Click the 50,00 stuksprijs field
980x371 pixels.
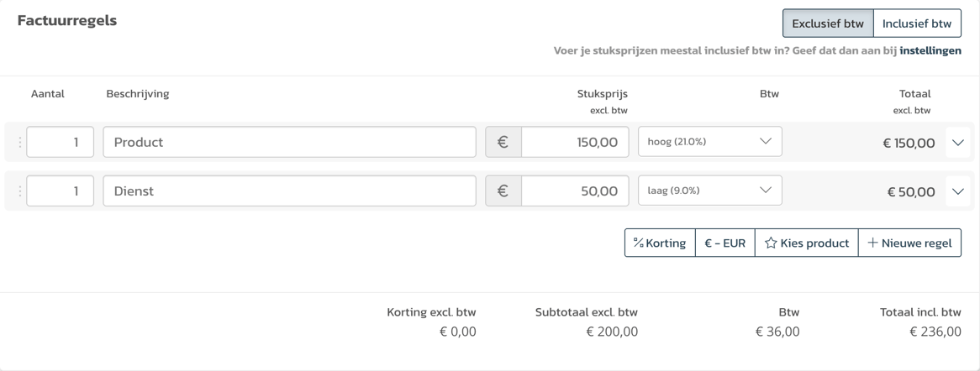click(575, 191)
